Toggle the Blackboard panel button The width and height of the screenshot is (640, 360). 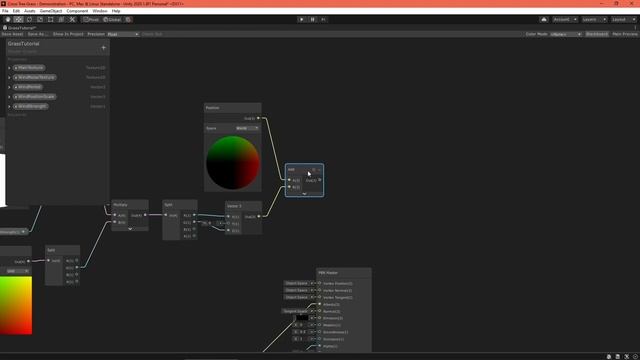click(x=597, y=34)
